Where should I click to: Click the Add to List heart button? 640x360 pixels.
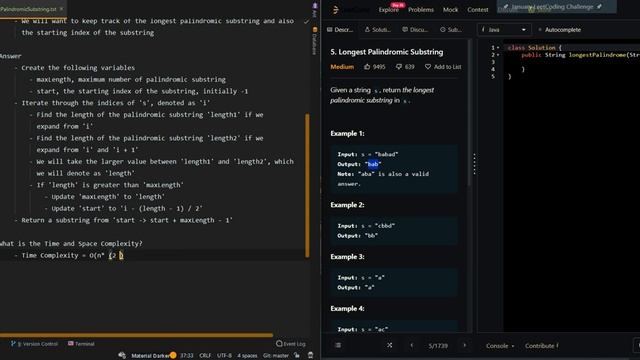click(x=443, y=67)
